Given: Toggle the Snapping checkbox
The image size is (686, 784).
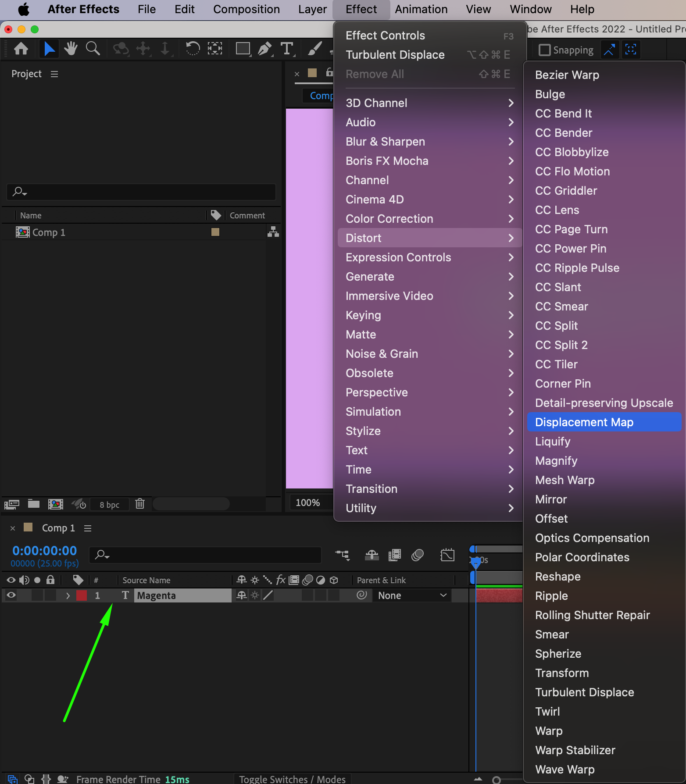Looking at the screenshot, I should click(x=544, y=50).
